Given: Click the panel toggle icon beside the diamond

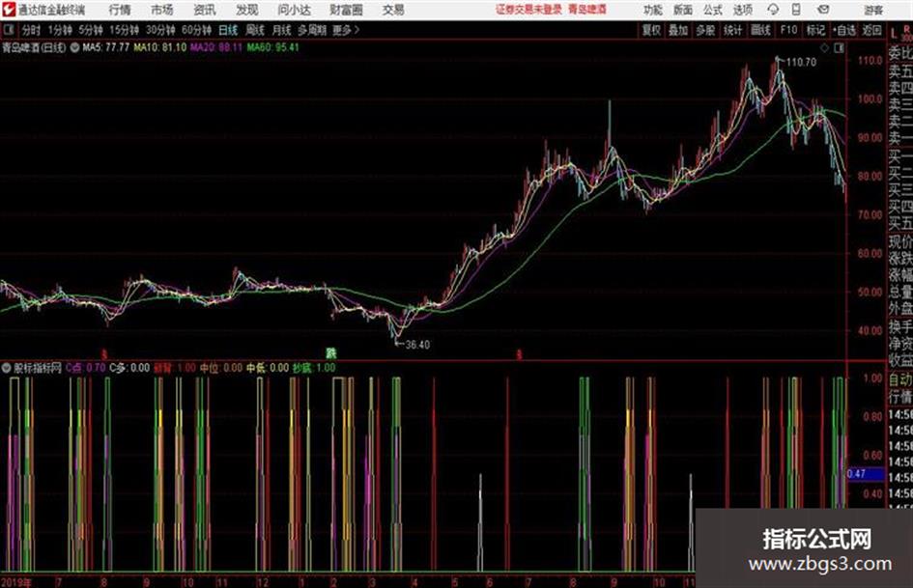Looking at the screenshot, I should point(839,48).
